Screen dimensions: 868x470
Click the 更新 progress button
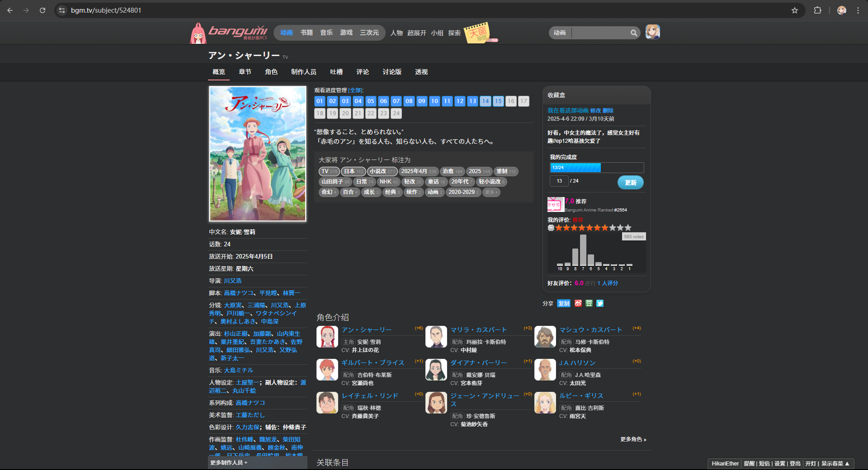pyautogui.click(x=631, y=183)
